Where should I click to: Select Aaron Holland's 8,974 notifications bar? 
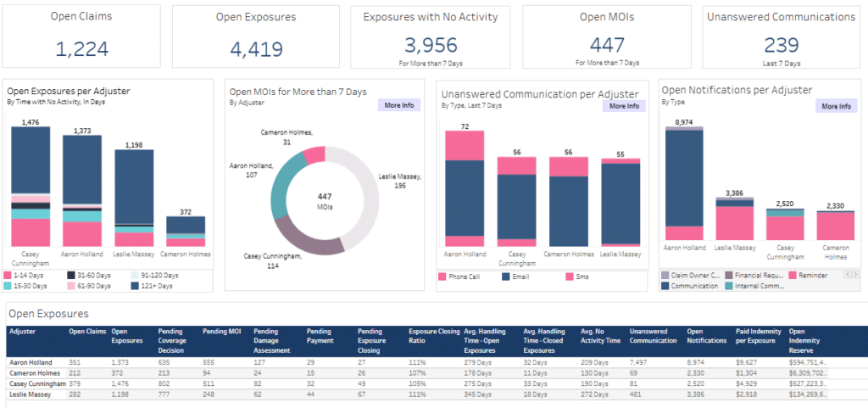[x=684, y=183]
